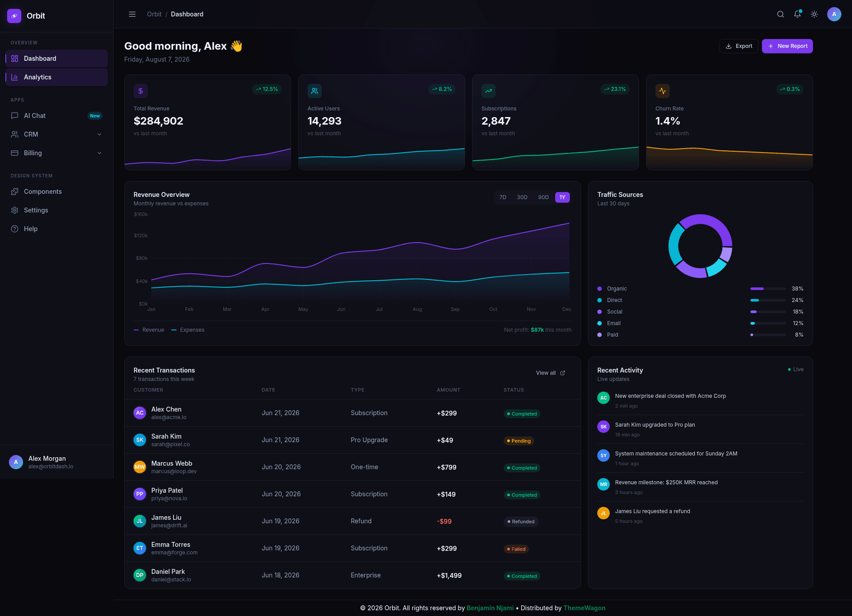Click the Subscriptions trend icon
The width and height of the screenshot is (852, 616).
click(x=489, y=91)
